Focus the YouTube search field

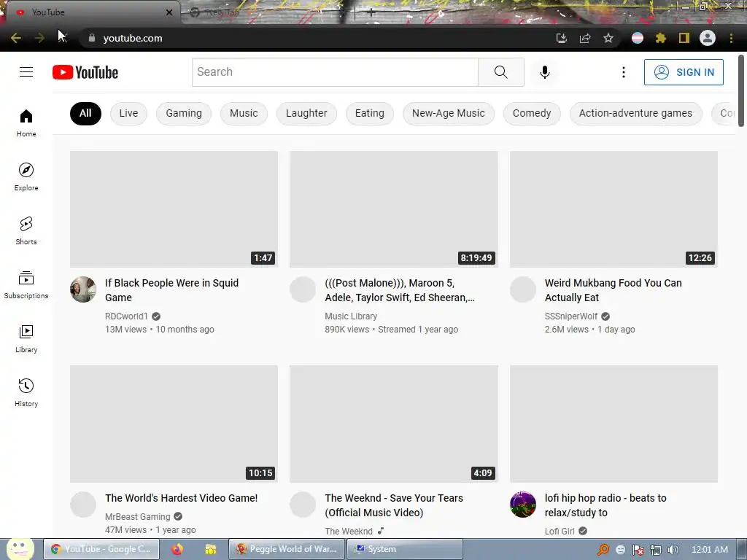pos(335,72)
